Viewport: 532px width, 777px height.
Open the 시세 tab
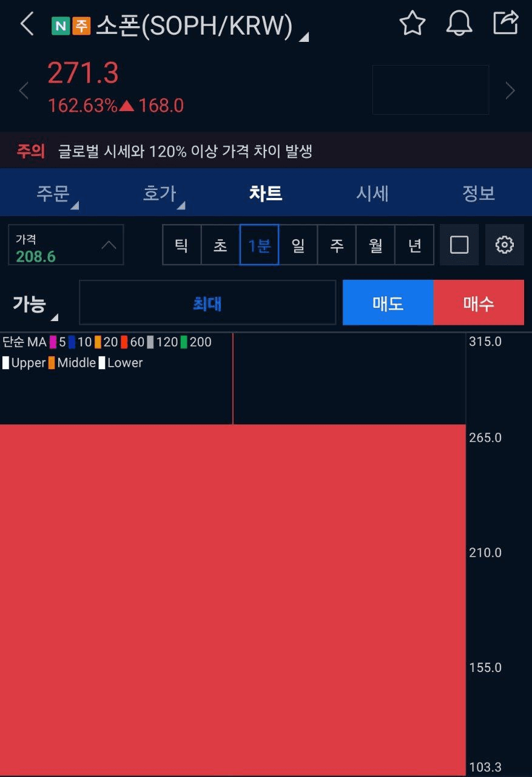point(372,194)
